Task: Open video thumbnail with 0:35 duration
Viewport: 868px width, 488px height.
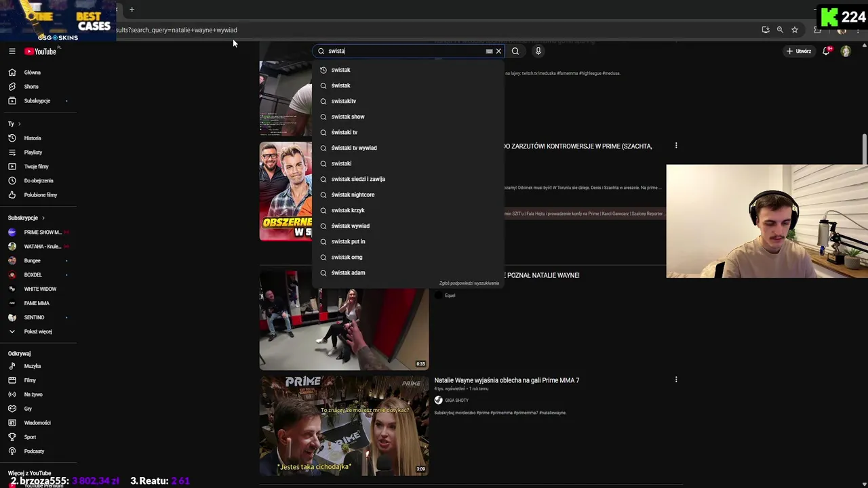Action: tap(344, 329)
